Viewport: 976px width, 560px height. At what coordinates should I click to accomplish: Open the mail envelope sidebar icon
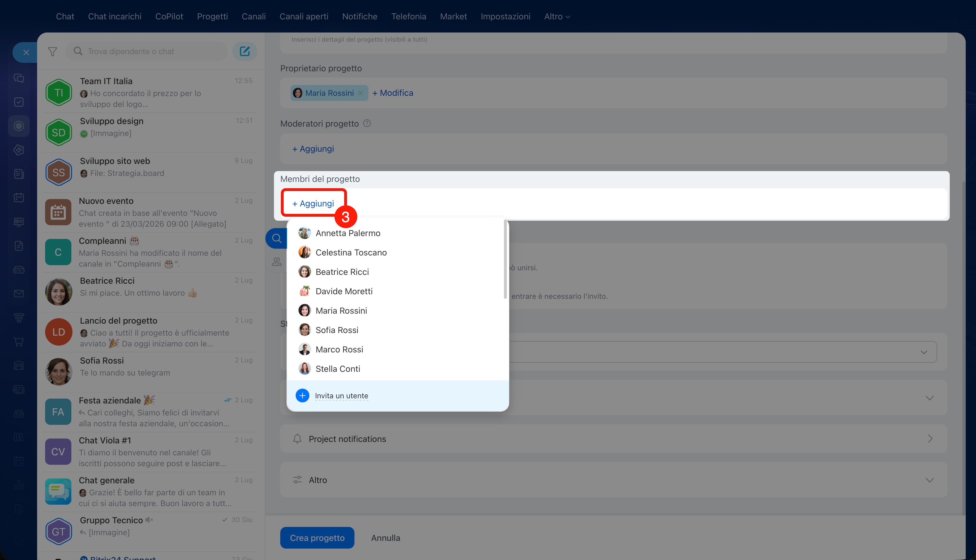tap(19, 293)
